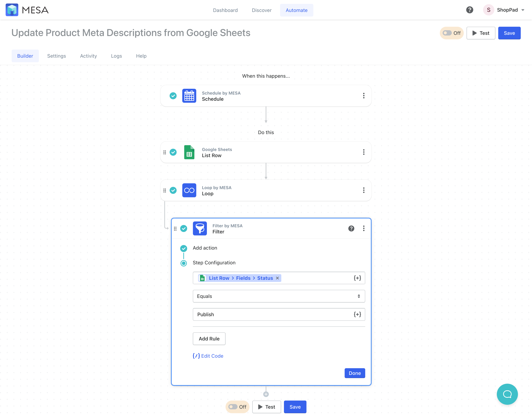Click the Schedule step card title
Screen dimensions: 532x419
tap(213, 99)
